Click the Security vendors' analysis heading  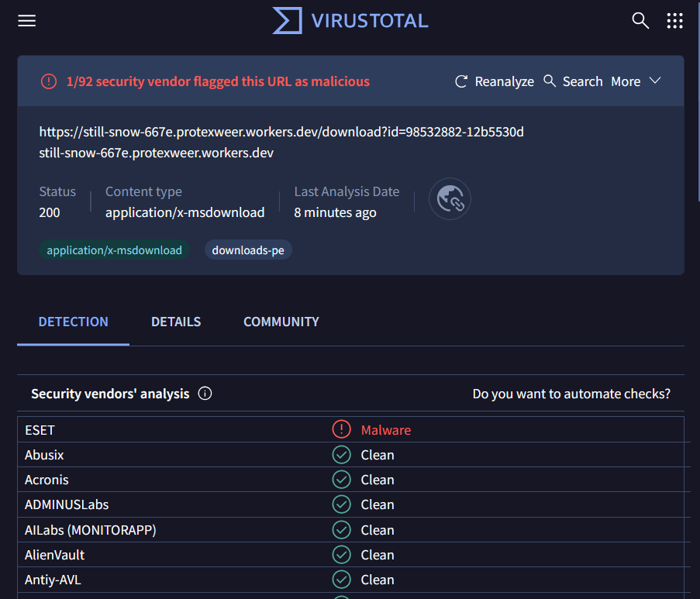click(x=110, y=394)
